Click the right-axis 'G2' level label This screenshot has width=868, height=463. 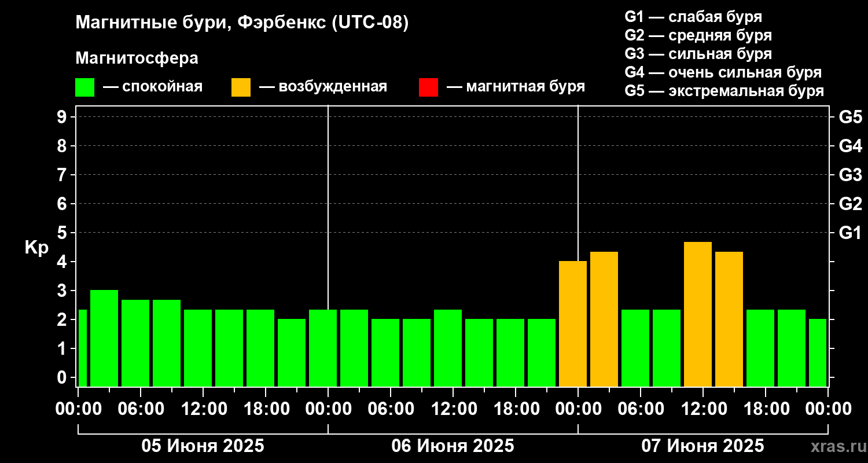click(851, 204)
